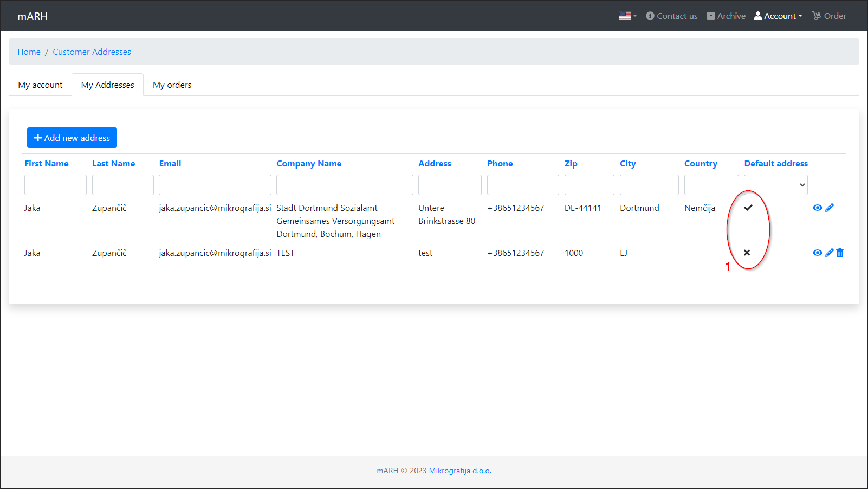This screenshot has height=489, width=868.
Task: Click the eye icon for Dortmund address
Action: (x=817, y=208)
